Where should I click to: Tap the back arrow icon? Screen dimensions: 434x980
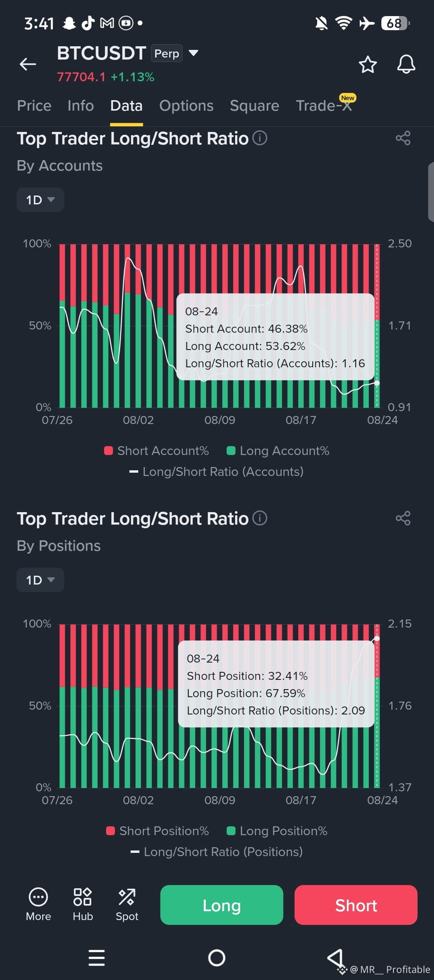28,64
